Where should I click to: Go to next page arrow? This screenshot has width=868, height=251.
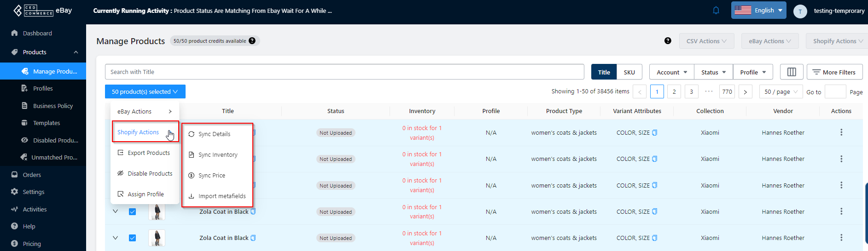point(746,92)
